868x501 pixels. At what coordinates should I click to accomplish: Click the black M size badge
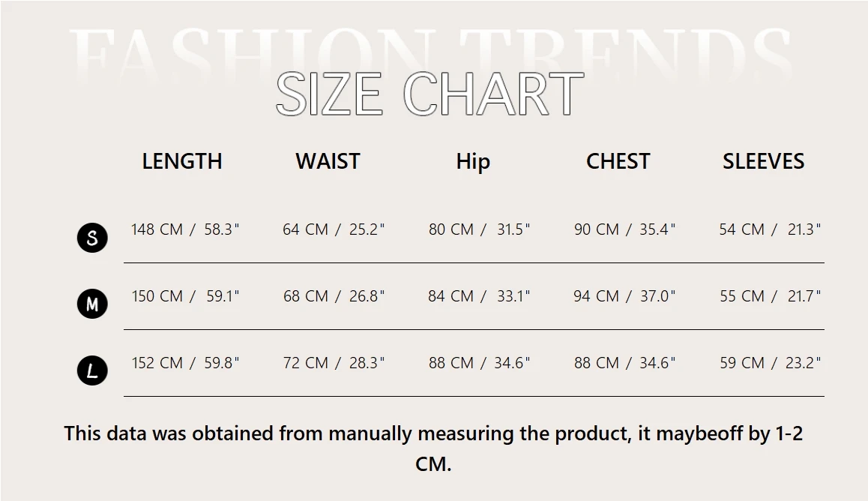[92, 304]
